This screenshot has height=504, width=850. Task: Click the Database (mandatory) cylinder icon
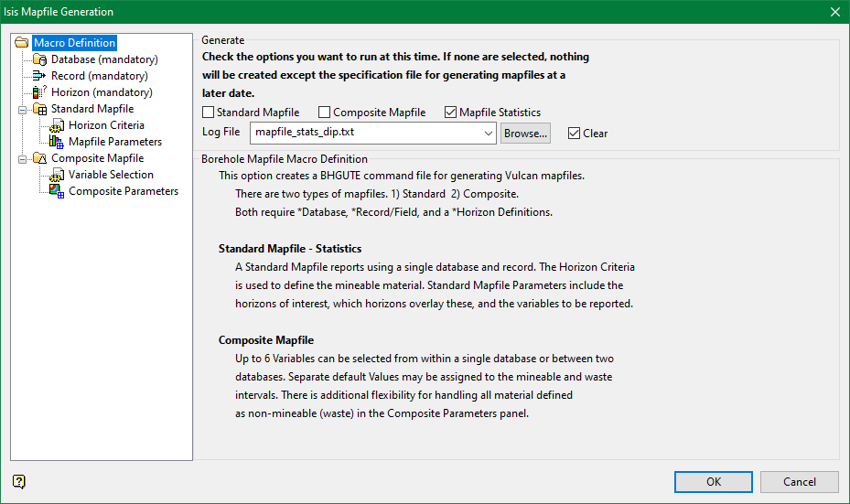pos(39,59)
